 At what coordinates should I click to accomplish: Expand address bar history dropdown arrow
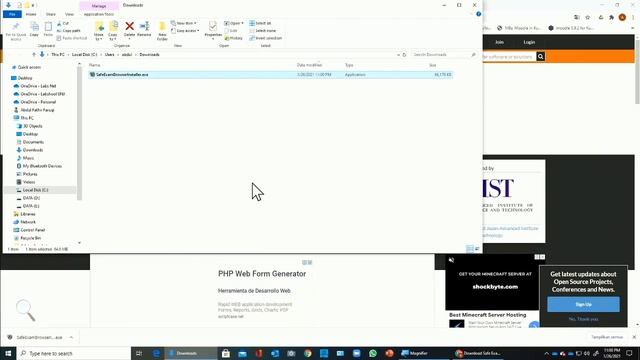pos(398,55)
